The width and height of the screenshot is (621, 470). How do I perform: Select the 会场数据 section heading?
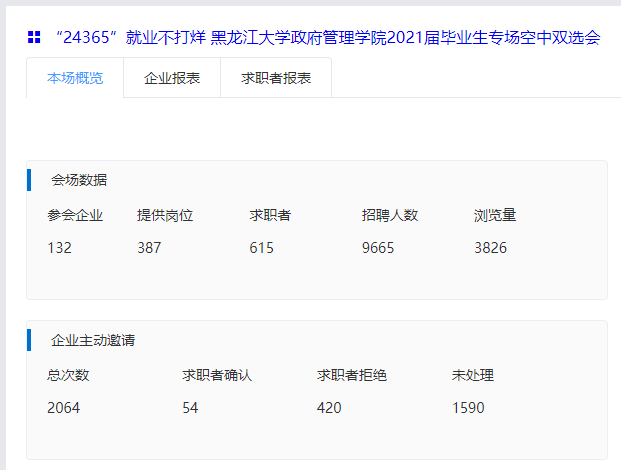click(79, 180)
